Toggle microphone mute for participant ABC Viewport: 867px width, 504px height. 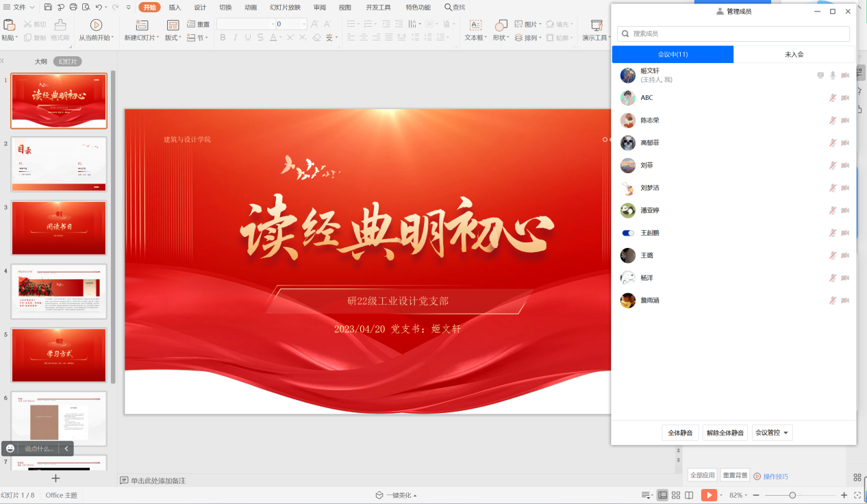point(833,98)
